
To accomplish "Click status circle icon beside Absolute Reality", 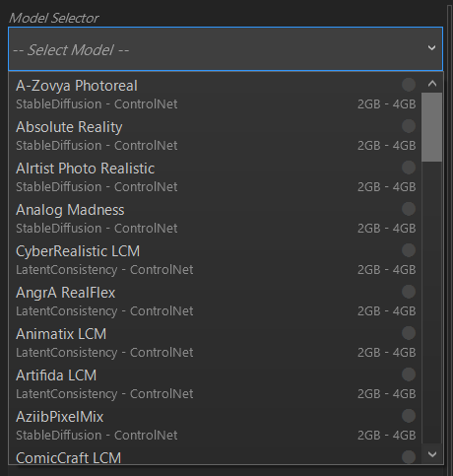I will coord(409,126).
